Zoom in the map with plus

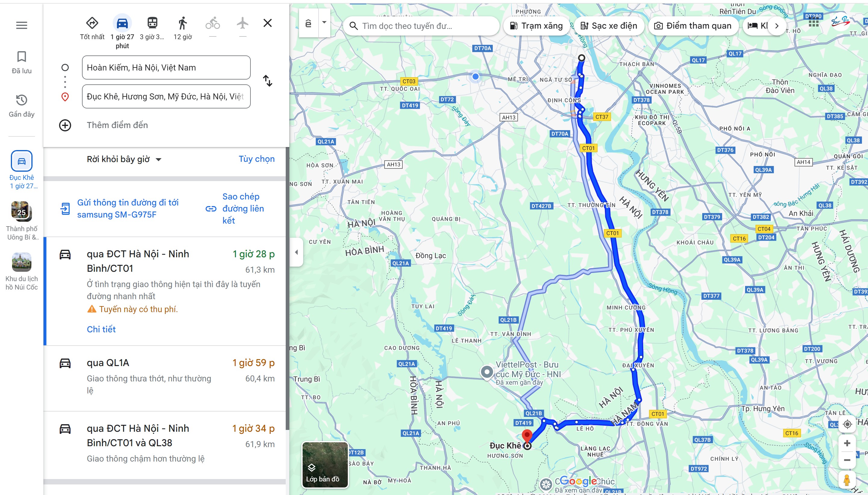pos(847,443)
